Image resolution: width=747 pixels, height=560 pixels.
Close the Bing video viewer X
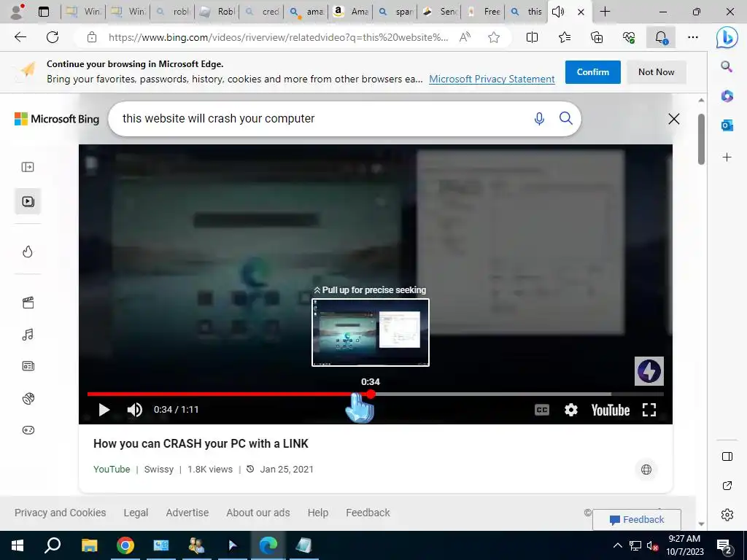coord(673,119)
